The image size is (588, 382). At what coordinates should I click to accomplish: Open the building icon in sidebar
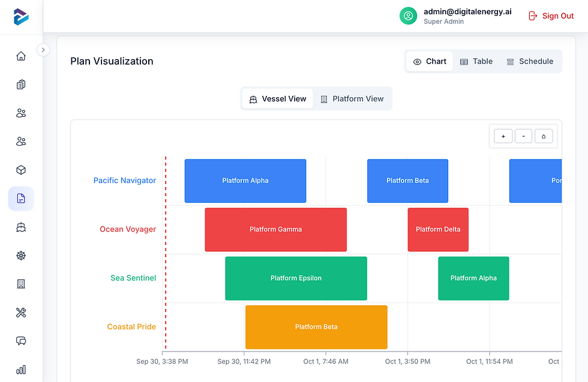tap(21, 284)
